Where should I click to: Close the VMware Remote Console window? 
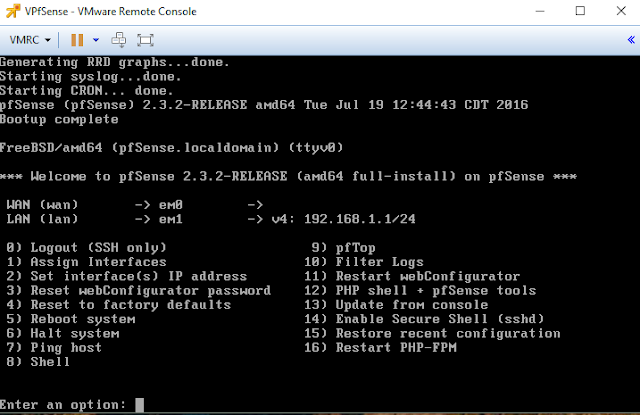pos(621,11)
